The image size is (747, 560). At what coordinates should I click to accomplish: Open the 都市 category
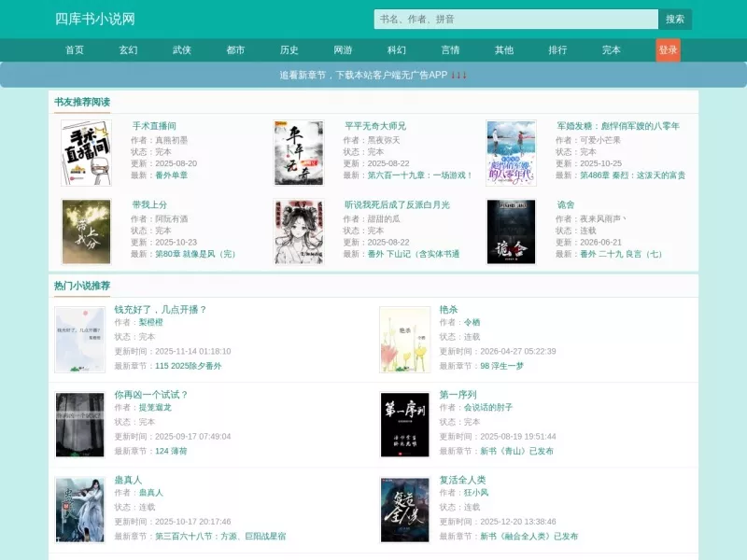coord(235,50)
